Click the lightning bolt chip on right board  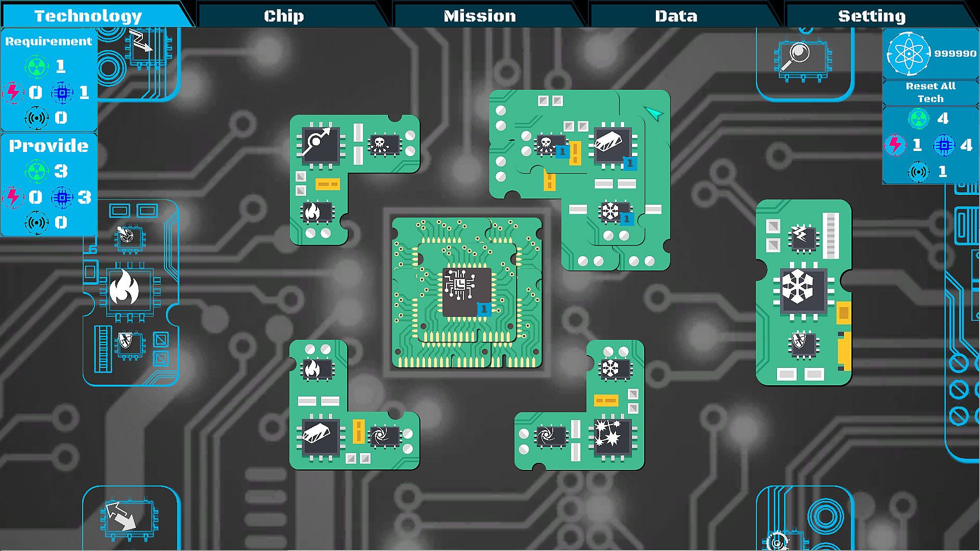coord(803,237)
